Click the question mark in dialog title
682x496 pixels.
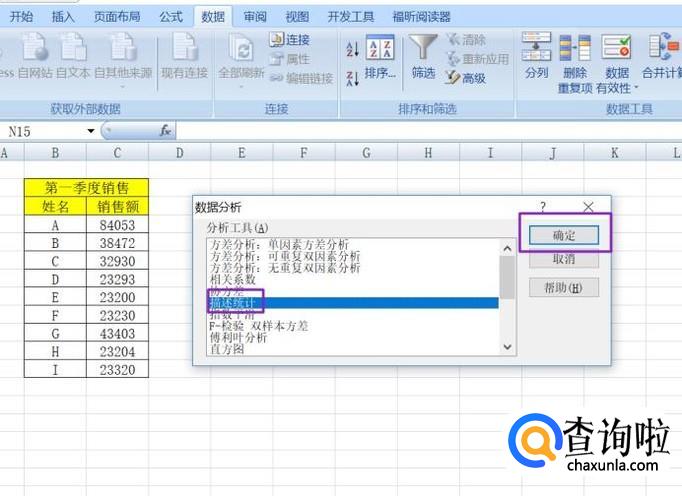pos(543,207)
